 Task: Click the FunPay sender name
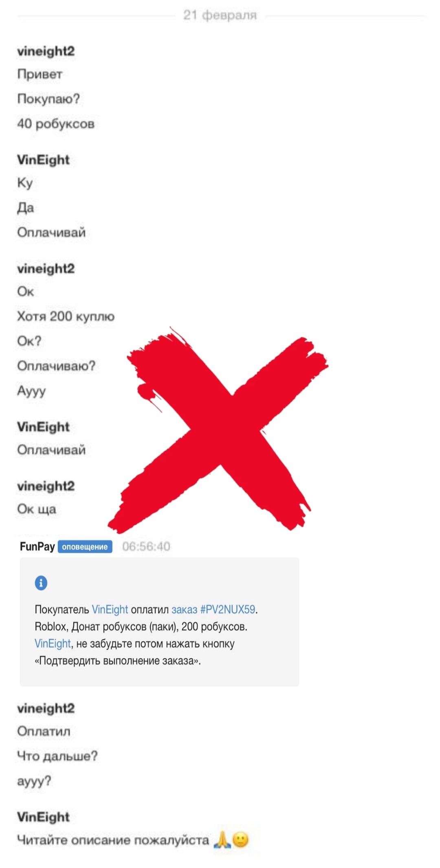point(37,546)
